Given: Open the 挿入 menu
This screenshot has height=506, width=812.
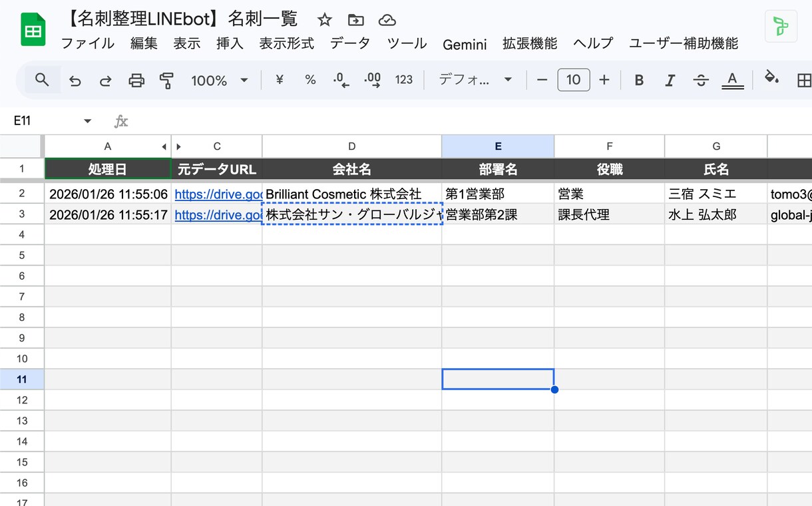Looking at the screenshot, I should pyautogui.click(x=230, y=44).
